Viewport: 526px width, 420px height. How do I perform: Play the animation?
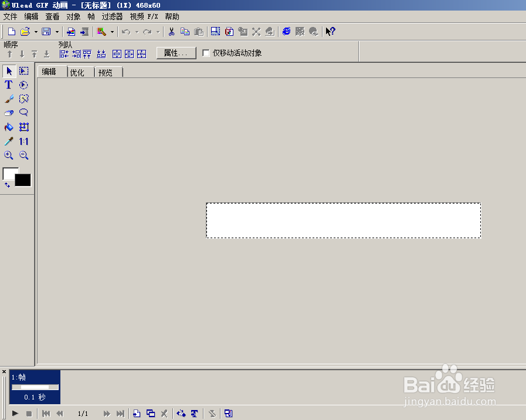pyautogui.click(x=15, y=414)
